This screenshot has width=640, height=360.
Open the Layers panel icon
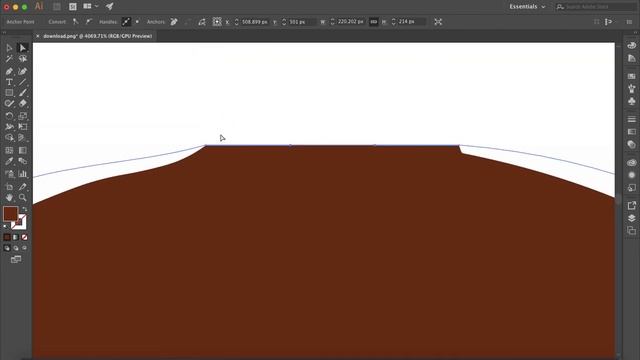click(631, 218)
